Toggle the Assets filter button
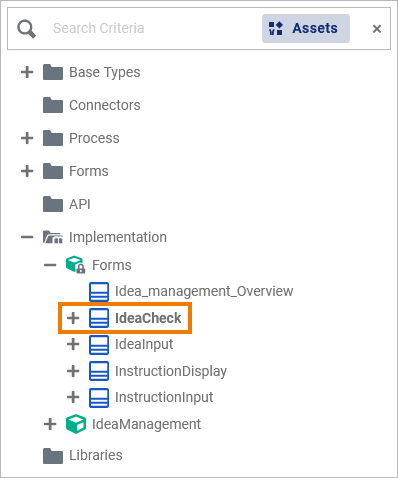Image resolution: width=398 pixels, height=478 pixels. click(x=306, y=28)
